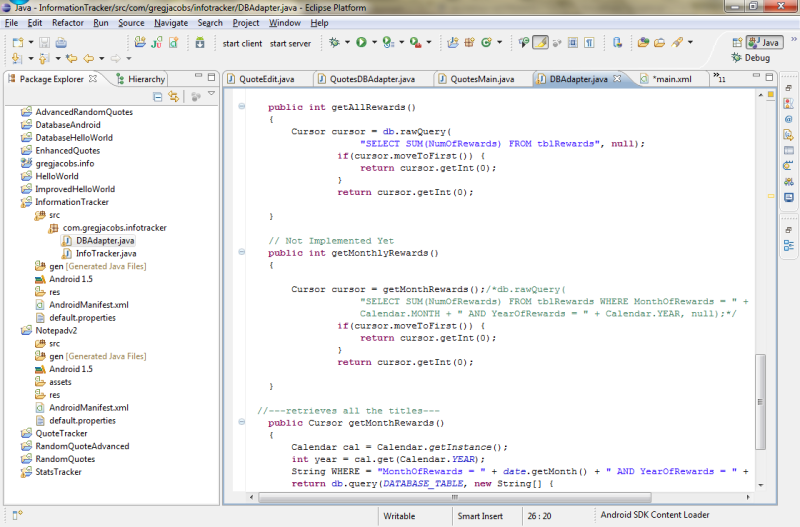Collapse the getAllRewards method fold marker

241,106
